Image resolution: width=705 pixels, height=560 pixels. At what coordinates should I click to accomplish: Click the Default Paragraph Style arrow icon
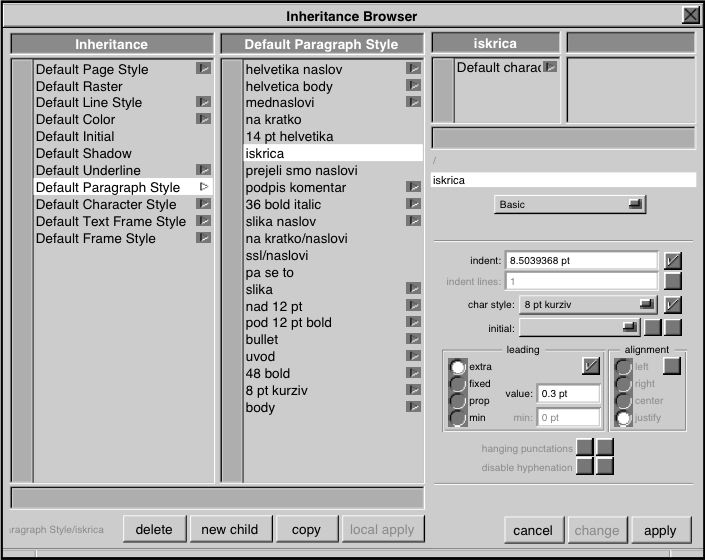click(x=204, y=187)
